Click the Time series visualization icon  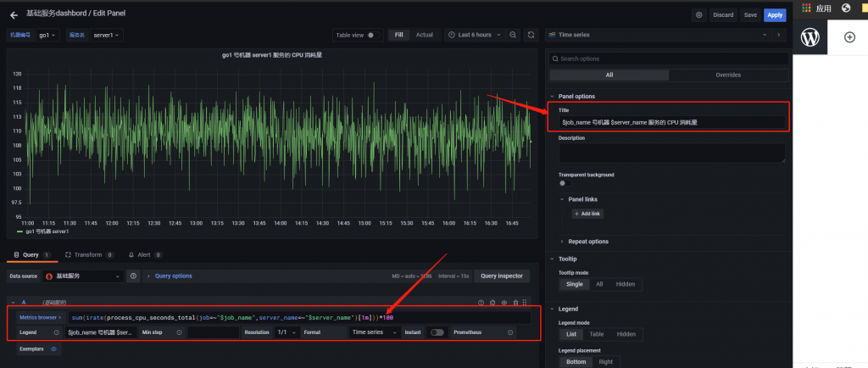click(x=552, y=35)
